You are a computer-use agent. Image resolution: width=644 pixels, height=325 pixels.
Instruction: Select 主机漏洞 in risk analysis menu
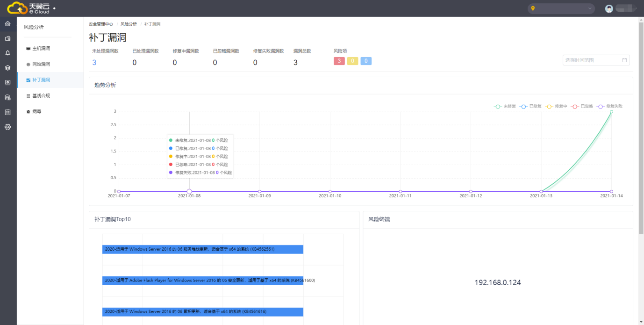[x=41, y=49]
